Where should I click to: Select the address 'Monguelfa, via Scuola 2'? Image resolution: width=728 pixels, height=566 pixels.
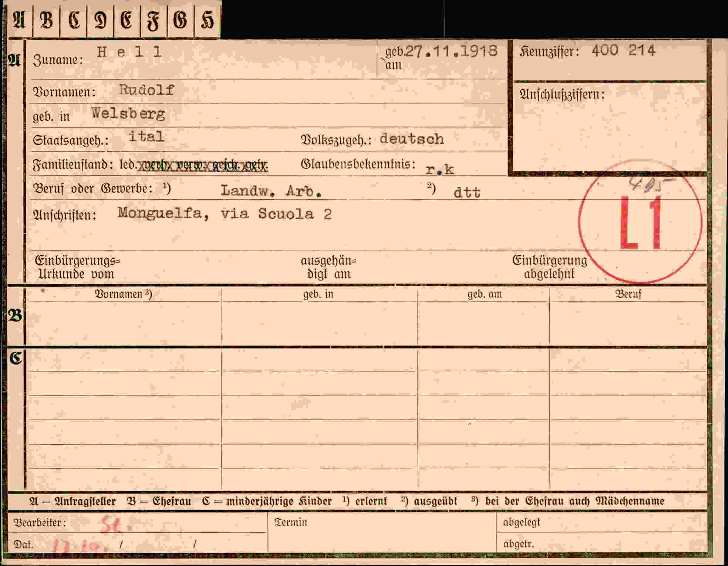pos(225,214)
